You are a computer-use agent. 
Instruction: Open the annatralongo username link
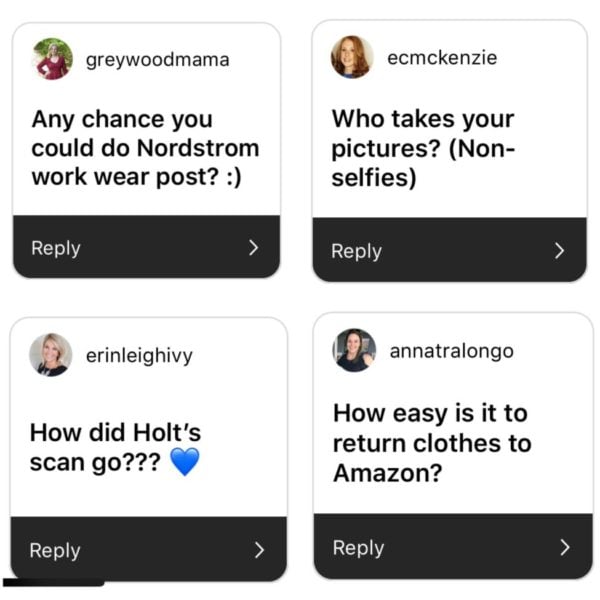click(x=452, y=351)
